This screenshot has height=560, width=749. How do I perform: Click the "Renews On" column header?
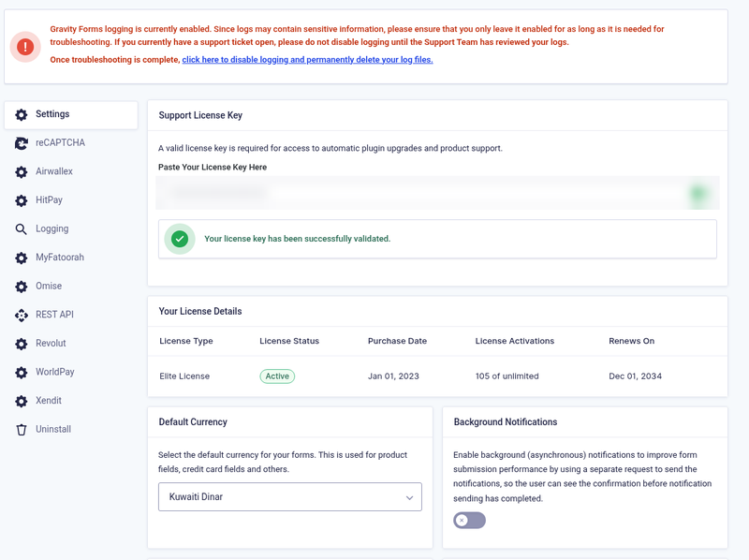point(631,341)
